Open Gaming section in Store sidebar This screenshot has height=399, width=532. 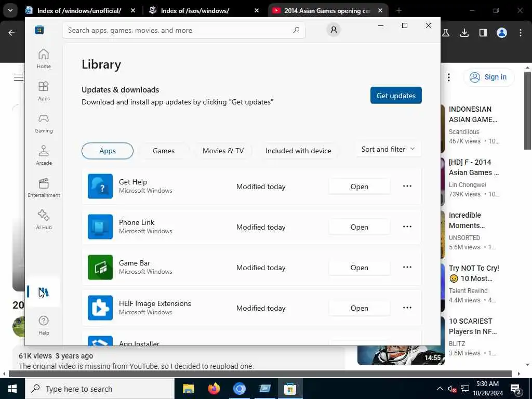pyautogui.click(x=44, y=123)
